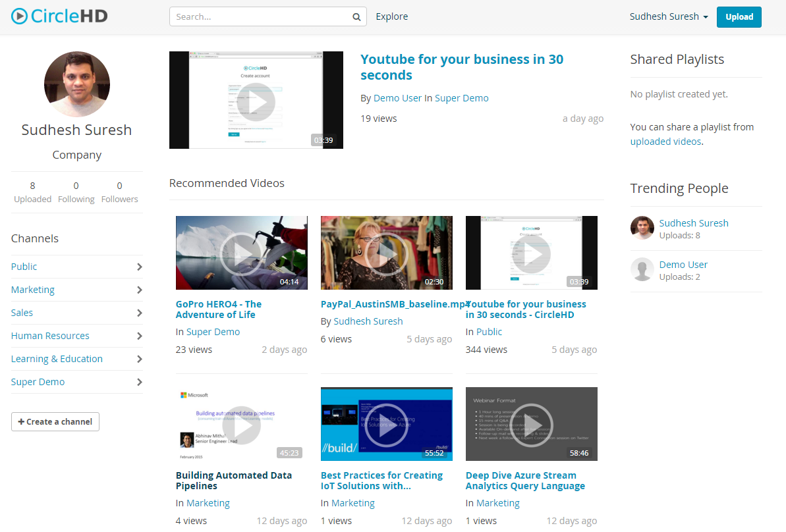Open the Sales channel link
The width and height of the screenshot is (786, 532).
click(x=22, y=313)
